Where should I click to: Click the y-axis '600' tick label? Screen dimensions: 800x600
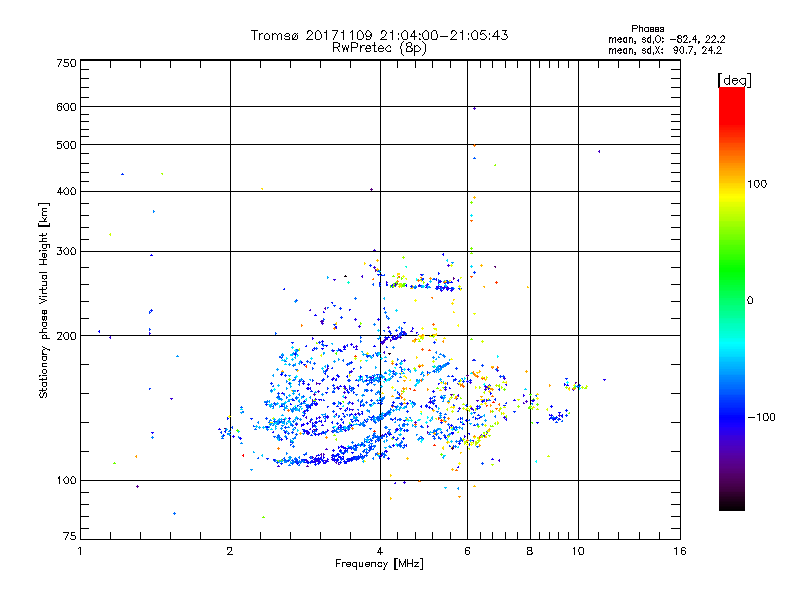(x=66, y=107)
